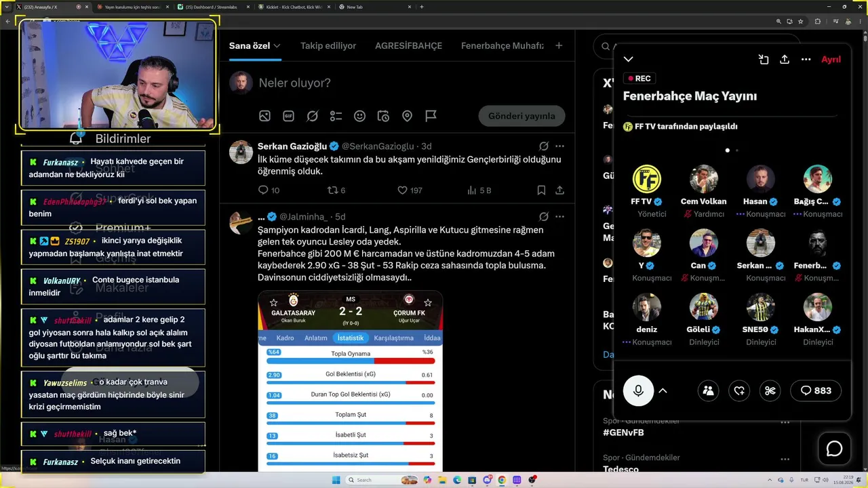Click the flag icon in the composer

(431, 116)
